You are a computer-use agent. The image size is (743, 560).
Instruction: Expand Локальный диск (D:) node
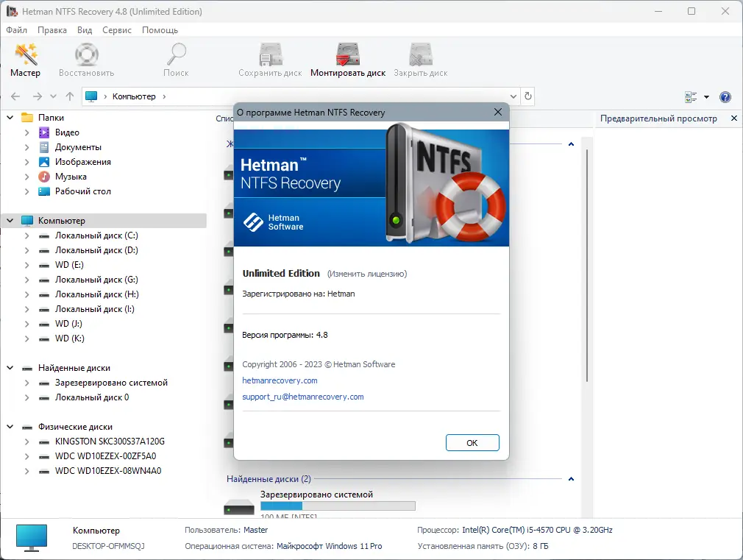[26, 250]
